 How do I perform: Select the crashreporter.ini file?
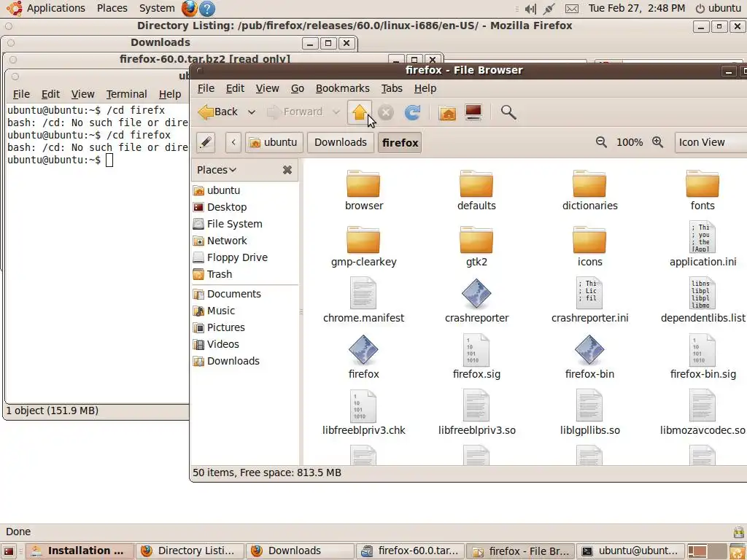589,300
